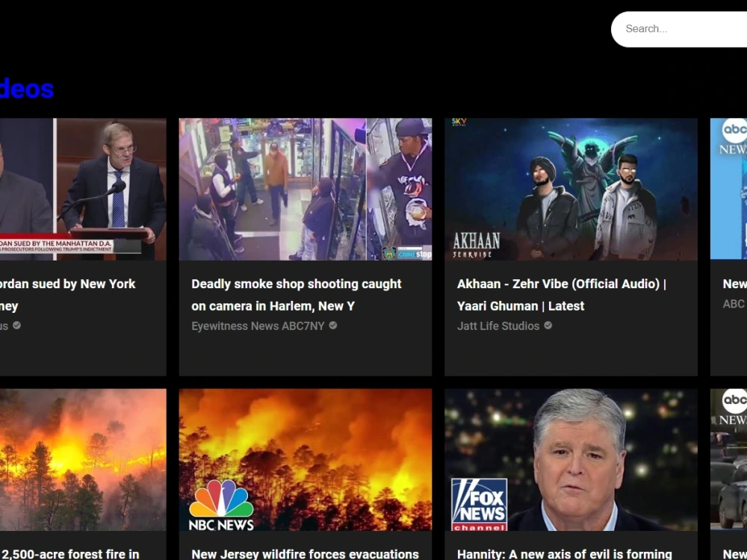Click title 'New Jersey wildfire forces evacuations'
The image size is (747, 560).
305,554
